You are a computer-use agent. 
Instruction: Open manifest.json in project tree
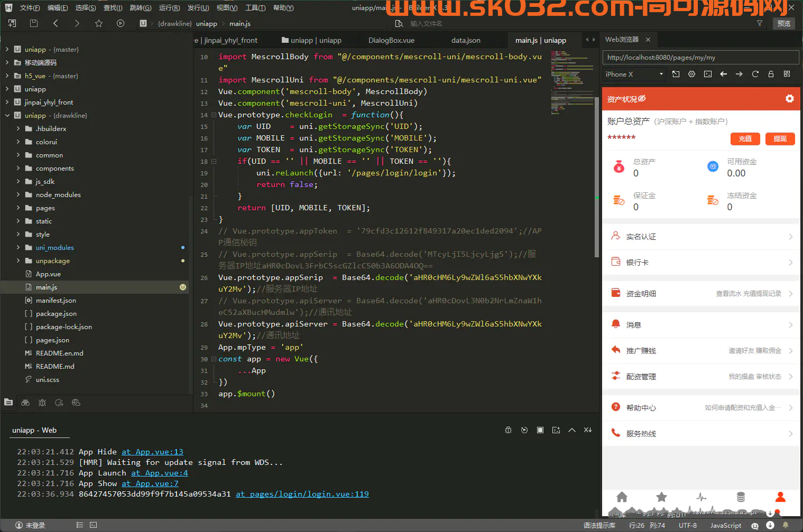tap(56, 300)
